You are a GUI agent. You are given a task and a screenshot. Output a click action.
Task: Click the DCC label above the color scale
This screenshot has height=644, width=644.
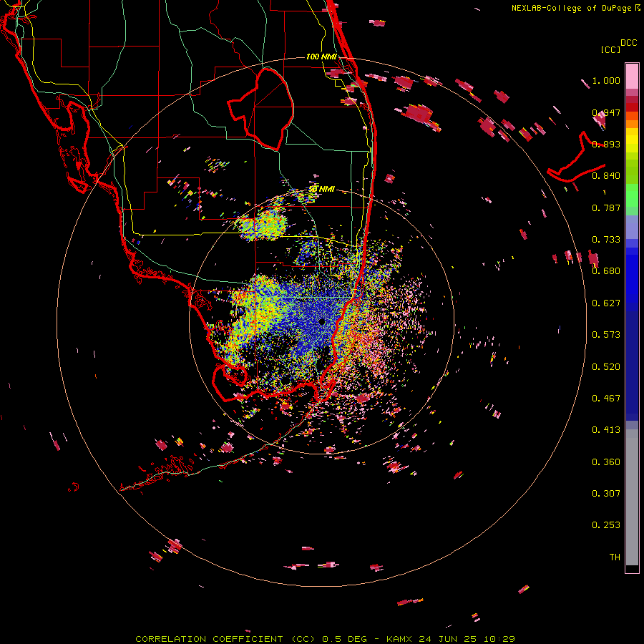[628, 43]
